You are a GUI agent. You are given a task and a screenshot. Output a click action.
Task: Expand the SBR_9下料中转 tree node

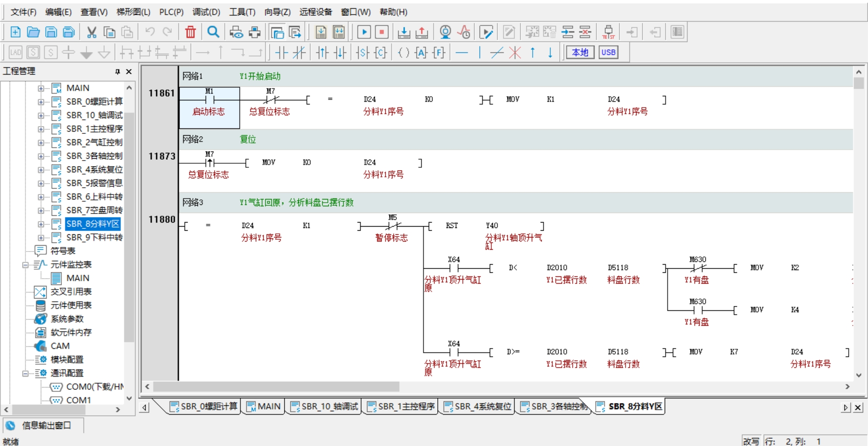[x=41, y=237]
